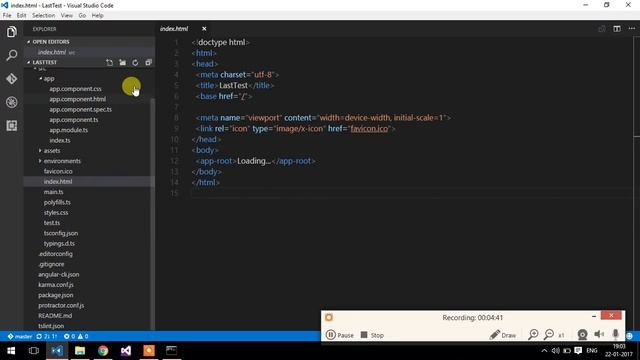Viewport: 640px width, 360px height.
Task: Expand the assets folder
Action: coord(51,151)
